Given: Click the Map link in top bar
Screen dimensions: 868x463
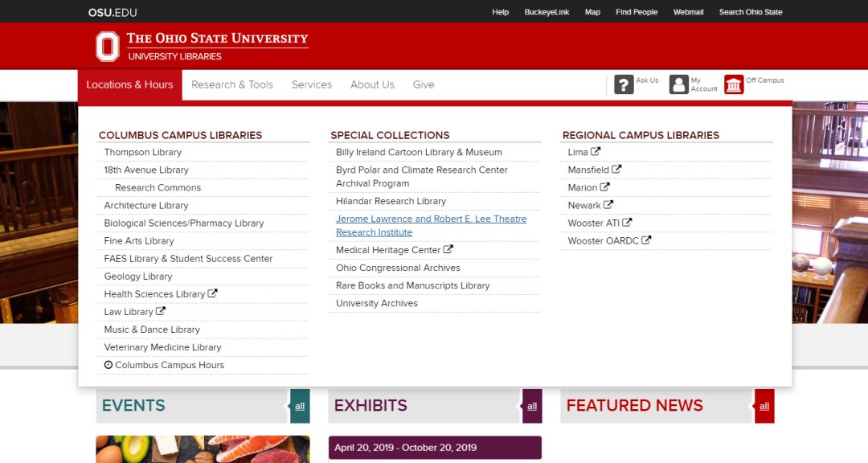Looking at the screenshot, I should [x=592, y=12].
